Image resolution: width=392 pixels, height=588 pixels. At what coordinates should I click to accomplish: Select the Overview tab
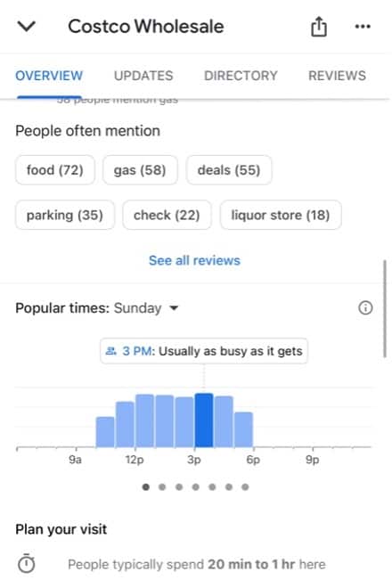tap(49, 76)
